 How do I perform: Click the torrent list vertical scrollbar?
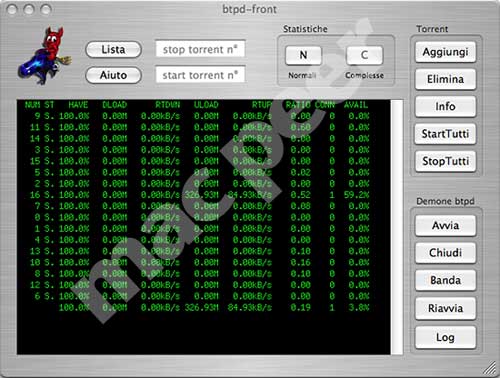pos(397,227)
